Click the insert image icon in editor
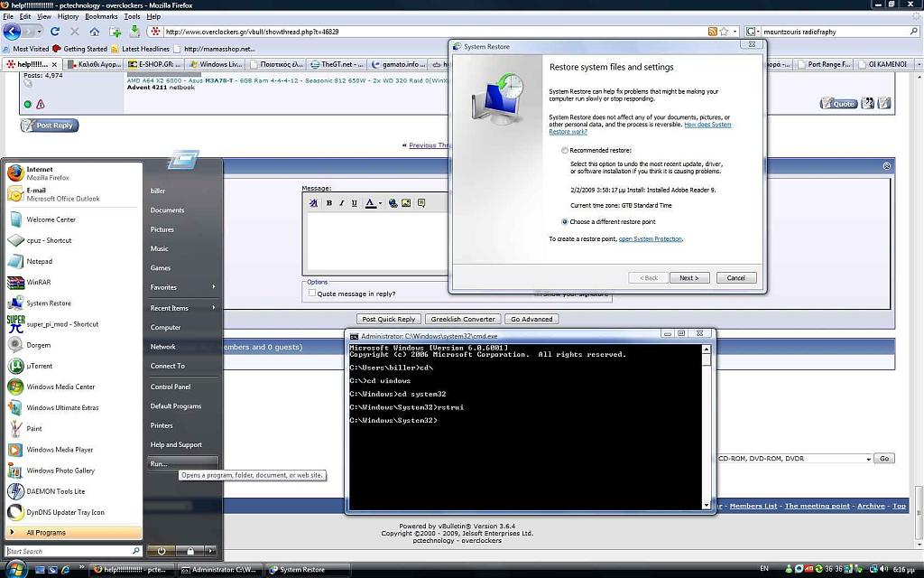Image resolution: width=924 pixels, height=578 pixels. coord(406,203)
